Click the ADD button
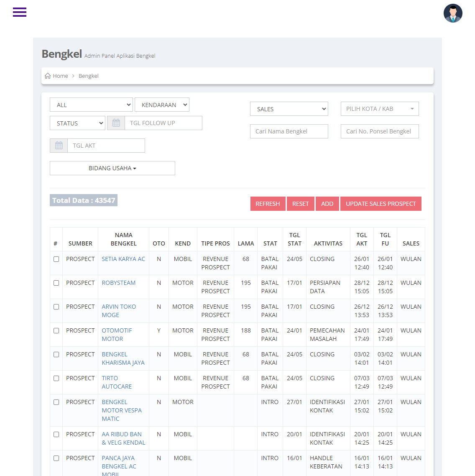This screenshot has height=476, width=475. (327, 204)
